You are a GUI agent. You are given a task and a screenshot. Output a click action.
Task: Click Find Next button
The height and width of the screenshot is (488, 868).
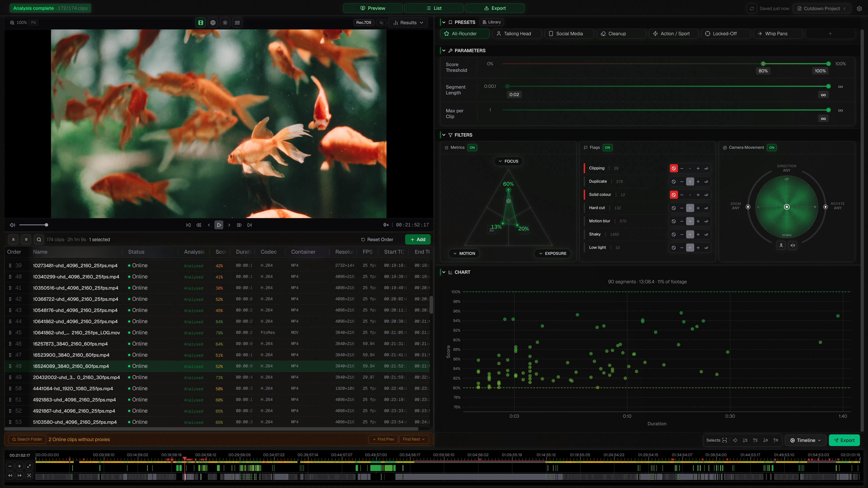[414, 439]
